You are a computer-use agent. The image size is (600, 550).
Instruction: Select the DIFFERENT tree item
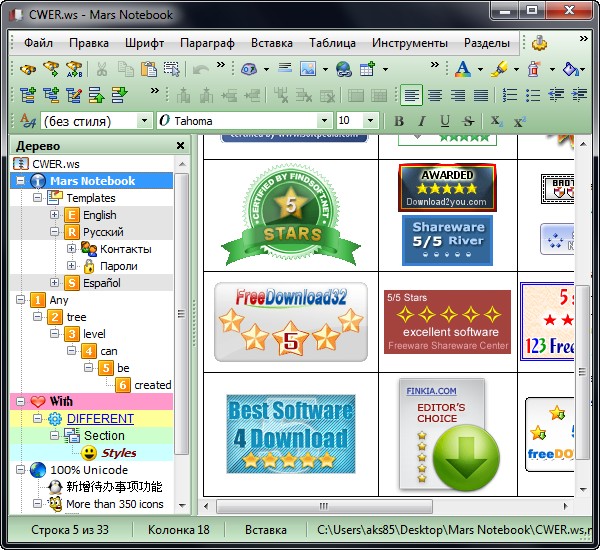100,419
